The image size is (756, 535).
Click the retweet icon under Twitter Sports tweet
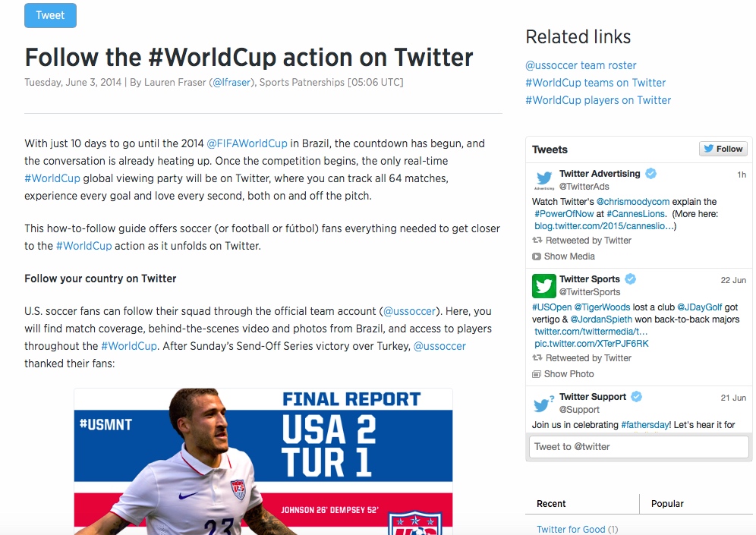(x=537, y=357)
